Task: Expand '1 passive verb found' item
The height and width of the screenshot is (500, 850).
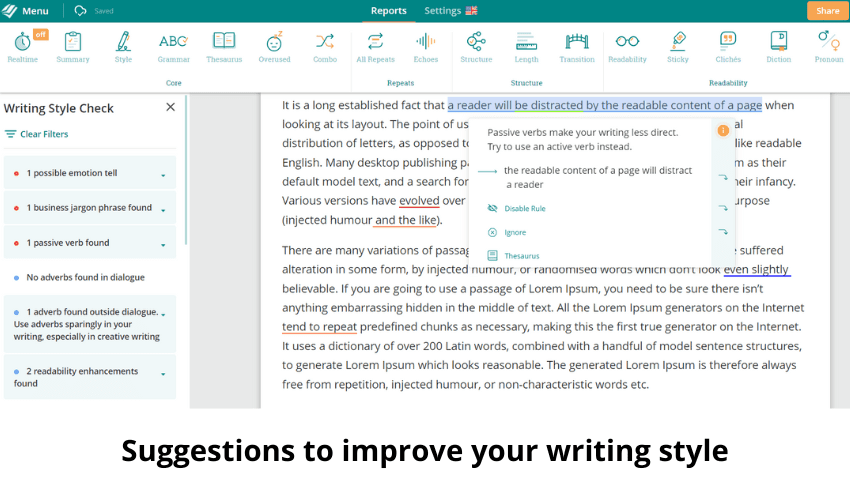Action: [x=89, y=242]
